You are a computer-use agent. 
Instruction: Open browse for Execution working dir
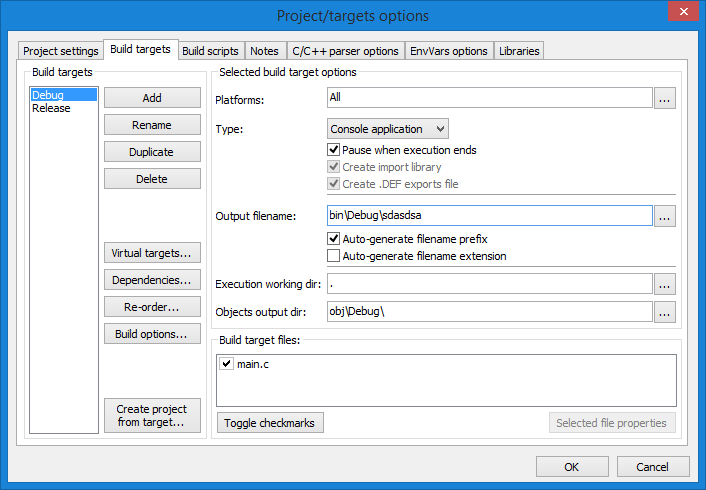(666, 285)
